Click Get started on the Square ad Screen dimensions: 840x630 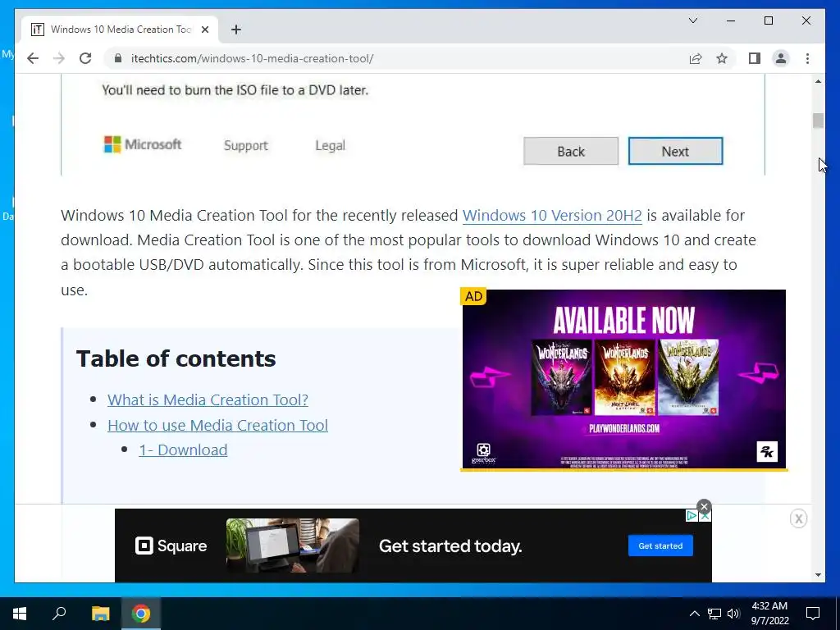[x=660, y=546]
